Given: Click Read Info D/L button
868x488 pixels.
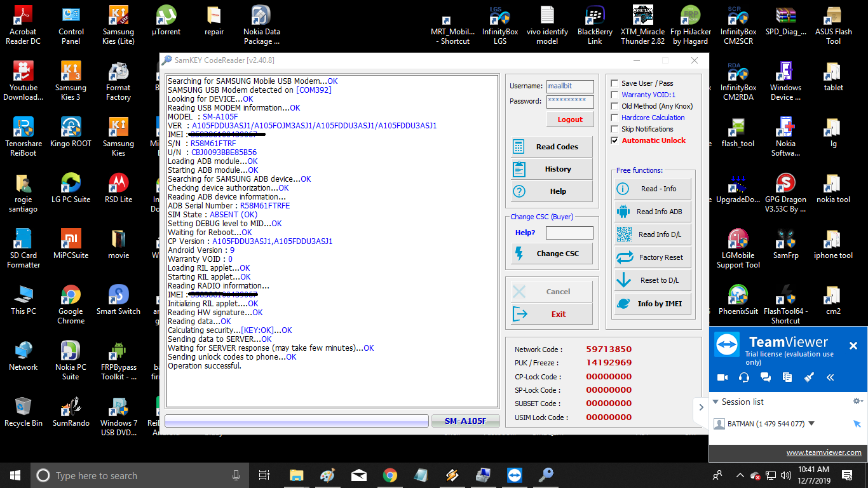Looking at the screenshot, I should [x=653, y=234].
